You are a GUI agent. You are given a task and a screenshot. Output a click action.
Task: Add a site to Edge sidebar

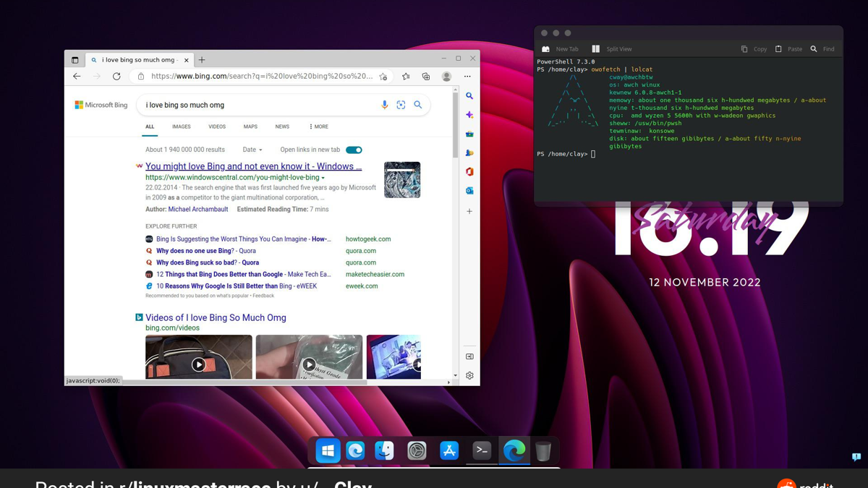coord(469,211)
